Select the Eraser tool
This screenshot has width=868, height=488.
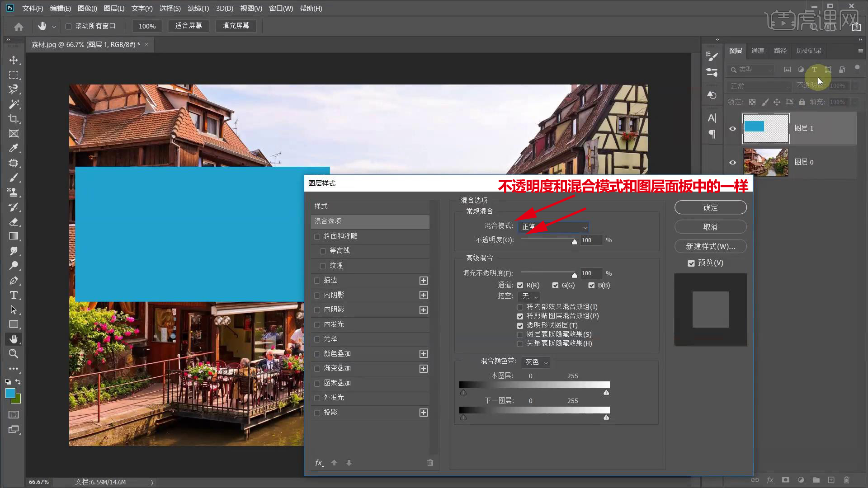[x=14, y=222]
